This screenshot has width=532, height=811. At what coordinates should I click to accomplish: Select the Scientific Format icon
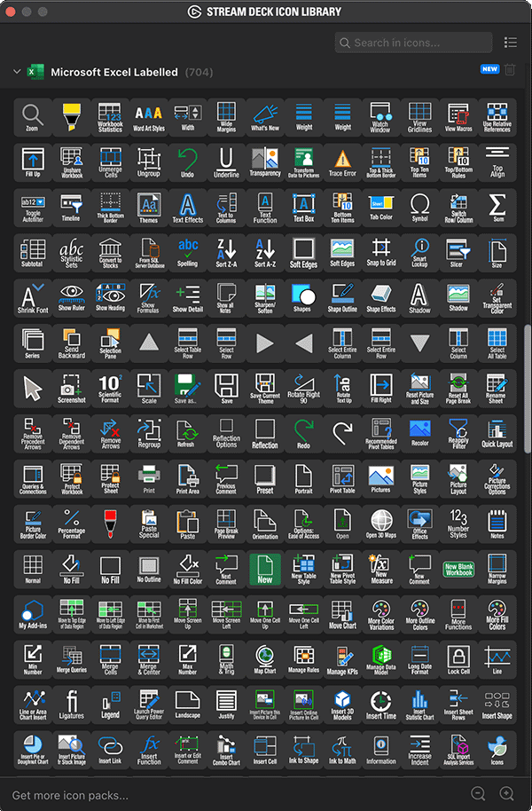click(x=110, y=389)
